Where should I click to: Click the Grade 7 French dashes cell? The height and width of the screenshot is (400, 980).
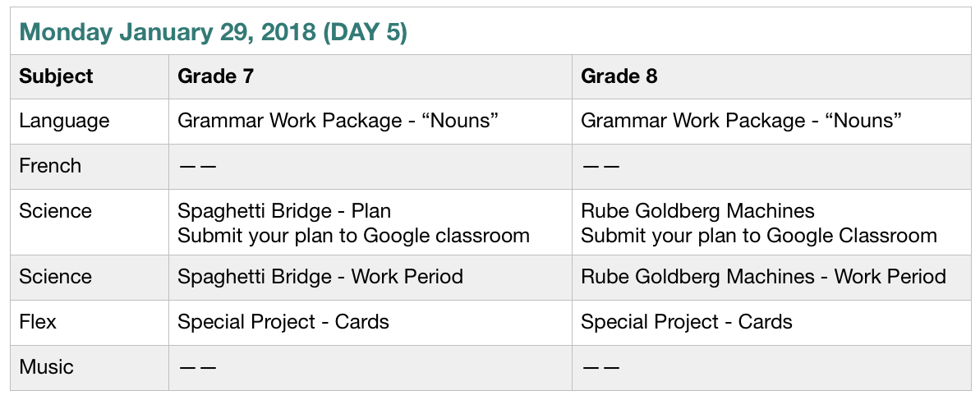[197, 167]
